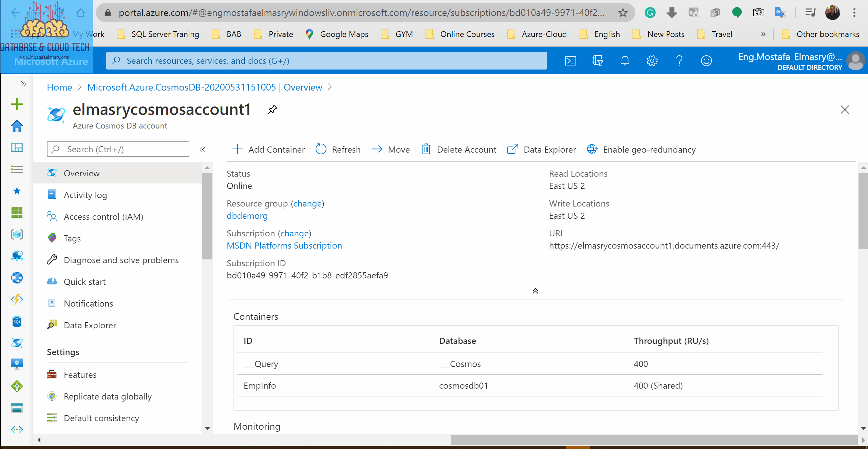Open the portal settings gear

click(x=652, y=61)
